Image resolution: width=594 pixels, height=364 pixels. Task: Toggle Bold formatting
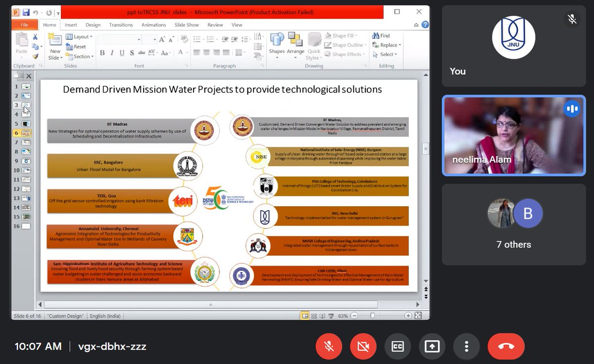point(102,53)
